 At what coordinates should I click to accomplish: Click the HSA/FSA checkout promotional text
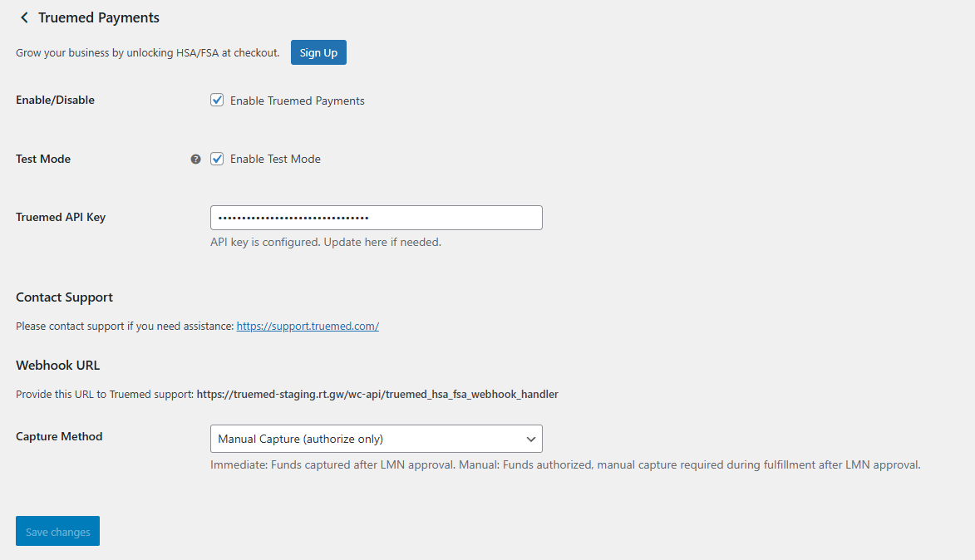pos(147,52)
